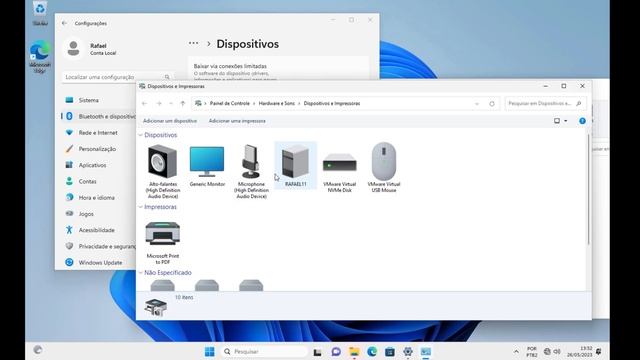Go up one folder level arrow
The height and width of the screenshot is (360, 640).
tap(183, 104)
